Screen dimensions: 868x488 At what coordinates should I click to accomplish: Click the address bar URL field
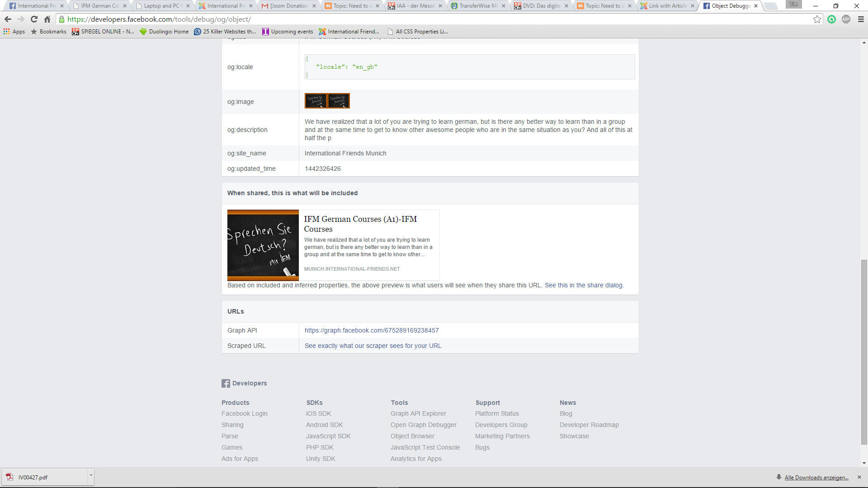tap(407, 19)
